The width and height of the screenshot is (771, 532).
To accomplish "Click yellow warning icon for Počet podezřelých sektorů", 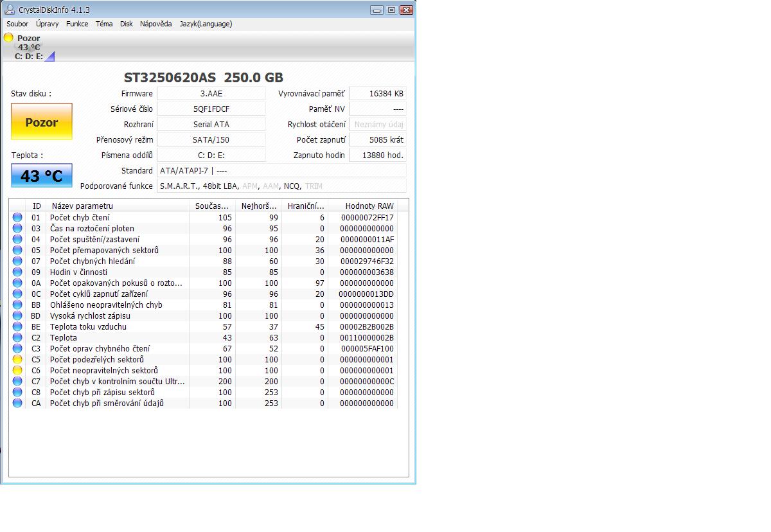I will (x=17, y=360).
